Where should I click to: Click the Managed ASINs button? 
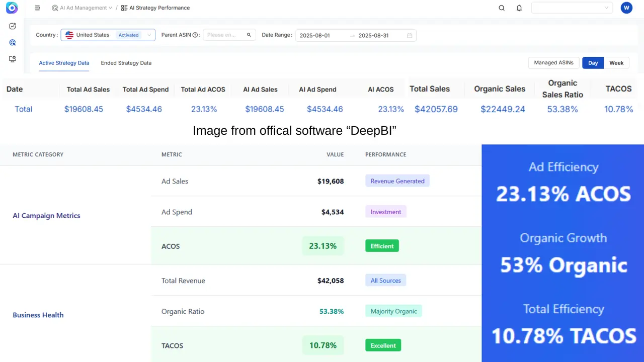pos(553,62)
